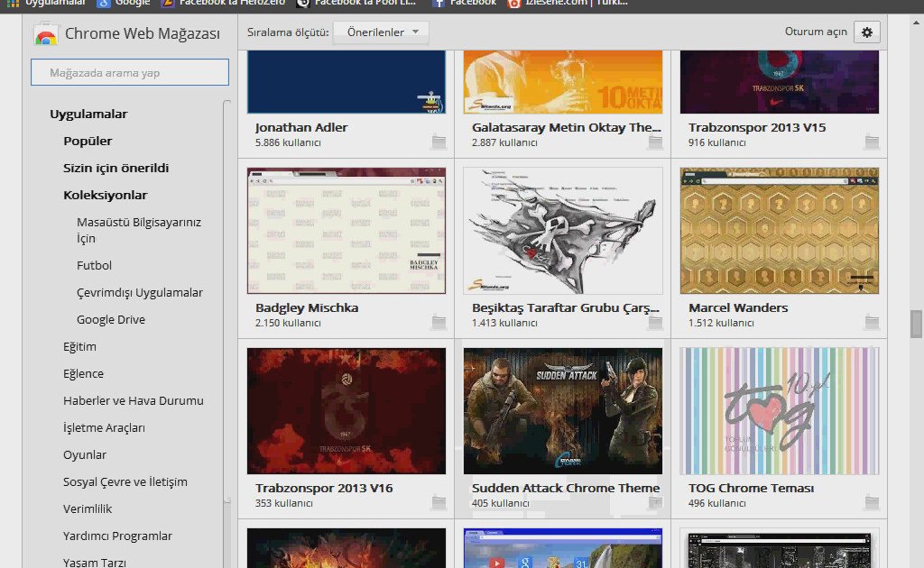The image size is (924, 568).
Task: Click the Google bookmark icon in the bookmarks bar
Action: tap(104, 3)
